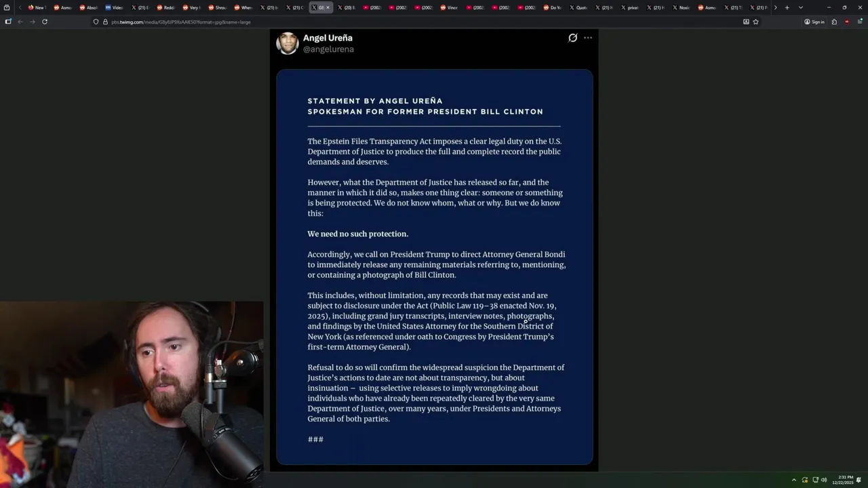
Task: Switch to the 'Video' tab
Action: pos(114,7)
